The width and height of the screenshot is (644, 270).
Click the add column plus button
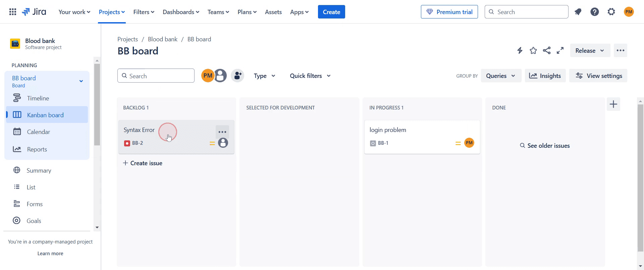coord(613,104)
